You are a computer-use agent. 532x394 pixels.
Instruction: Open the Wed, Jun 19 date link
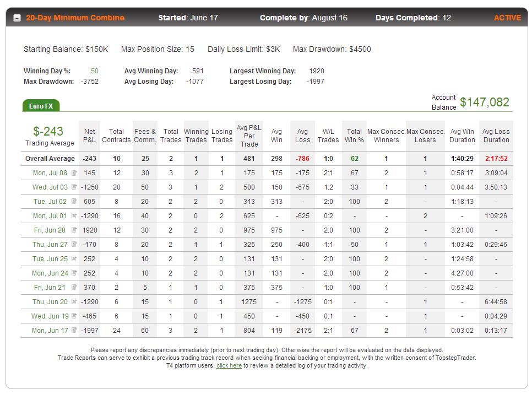point(50,316)
